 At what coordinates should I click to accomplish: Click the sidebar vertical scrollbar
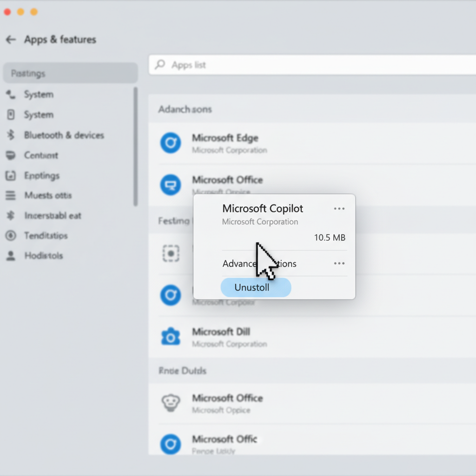135,146
